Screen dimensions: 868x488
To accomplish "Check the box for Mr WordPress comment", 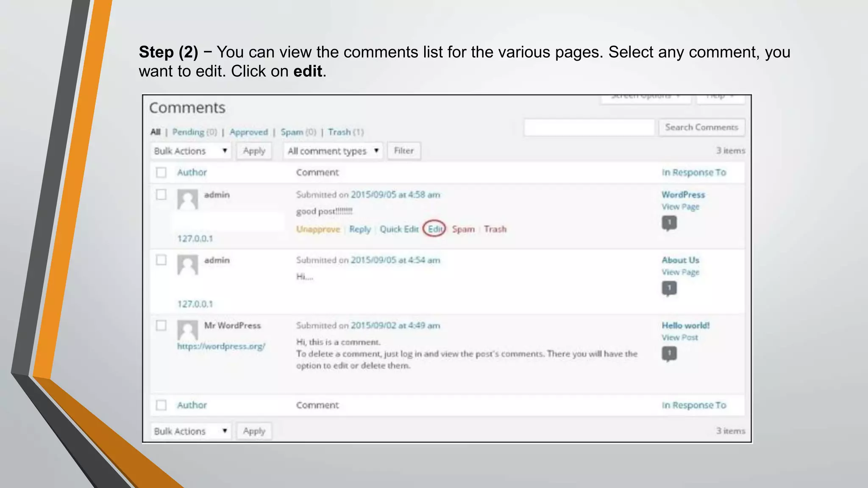I will 161,325.
